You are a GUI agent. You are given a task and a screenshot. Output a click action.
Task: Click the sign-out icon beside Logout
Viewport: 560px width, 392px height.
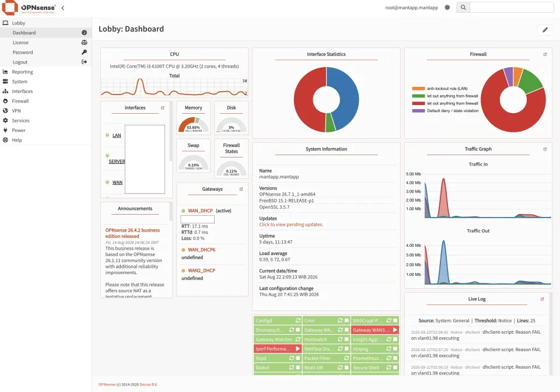tap(84, 62)
